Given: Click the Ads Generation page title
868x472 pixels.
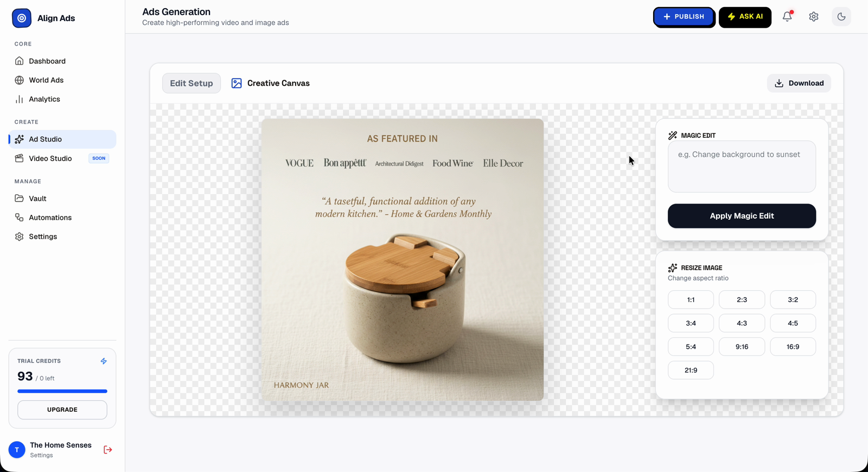Looking at the screenshot, I should (x=176, y=12).
